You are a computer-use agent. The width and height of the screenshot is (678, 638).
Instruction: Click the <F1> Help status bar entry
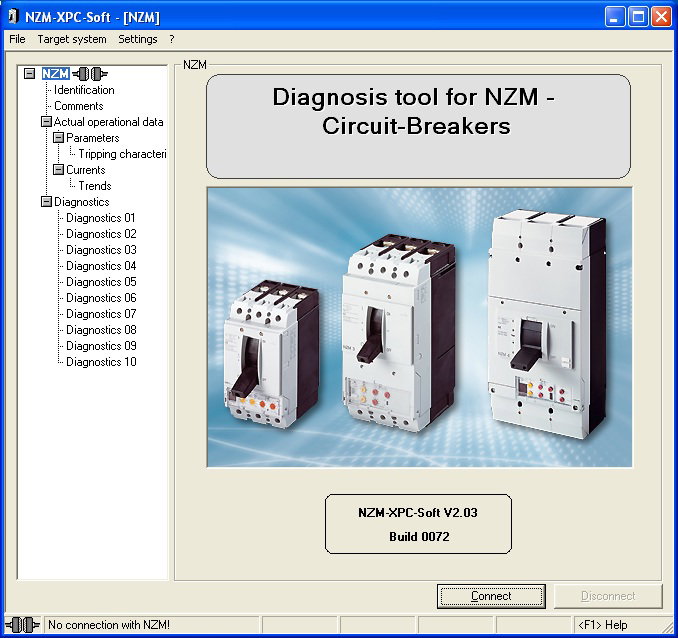pos(602,625)
